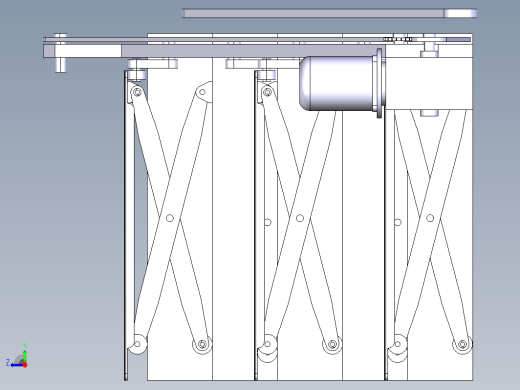Select the pin hanging below the top rail's left end

[x=60, y=65]
